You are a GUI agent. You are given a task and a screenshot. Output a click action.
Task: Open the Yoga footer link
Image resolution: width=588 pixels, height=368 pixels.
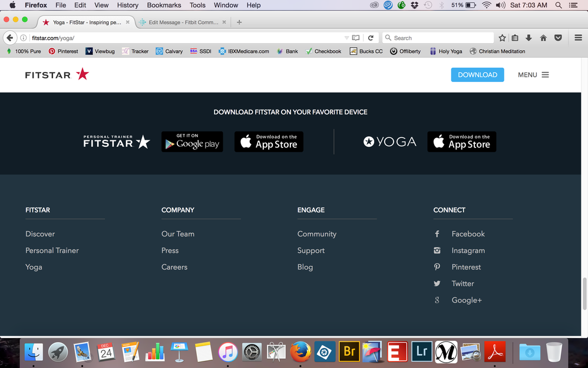pos(34,267)
